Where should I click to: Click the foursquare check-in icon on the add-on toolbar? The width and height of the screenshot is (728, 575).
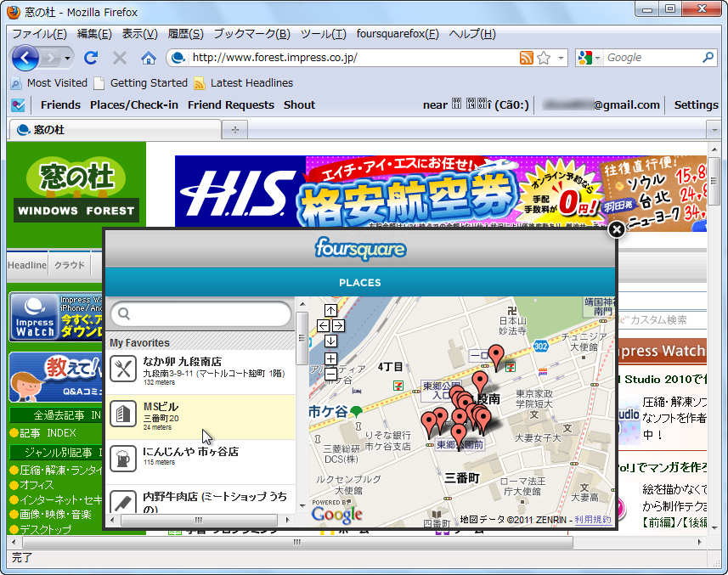tap(17, 104)
